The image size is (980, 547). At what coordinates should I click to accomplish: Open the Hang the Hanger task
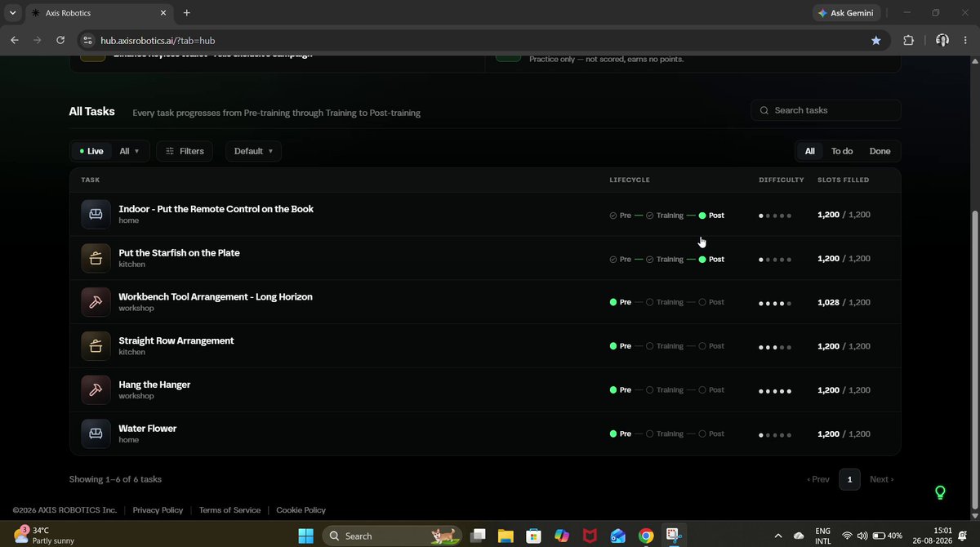pyautogui.click(x=485, y=389)
